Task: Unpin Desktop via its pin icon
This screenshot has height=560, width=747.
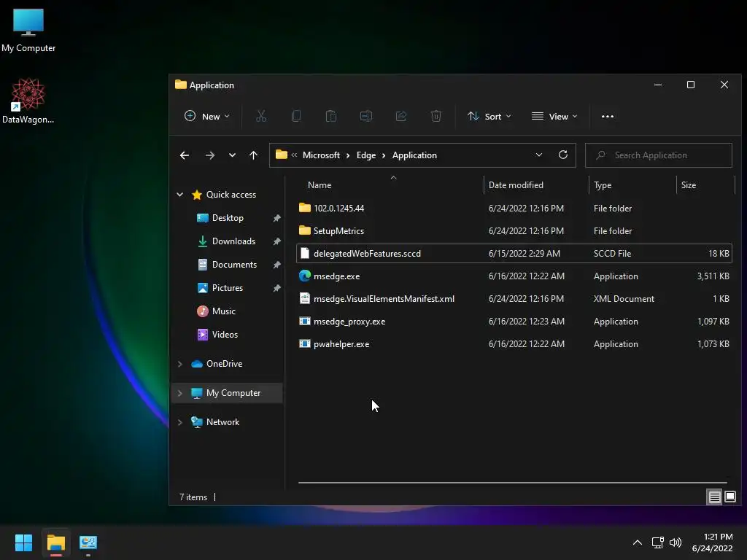Action: tap(276, 218)
